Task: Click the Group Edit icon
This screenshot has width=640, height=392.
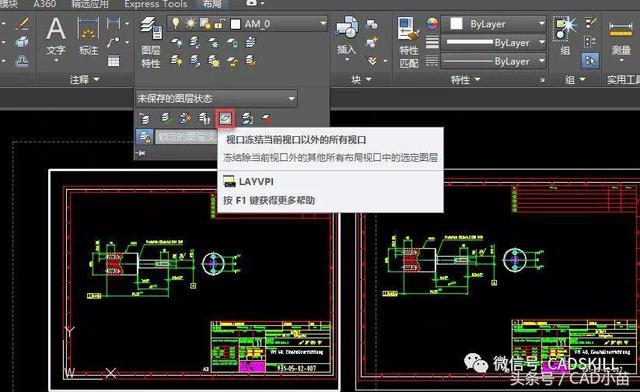Action: point(591,23)
